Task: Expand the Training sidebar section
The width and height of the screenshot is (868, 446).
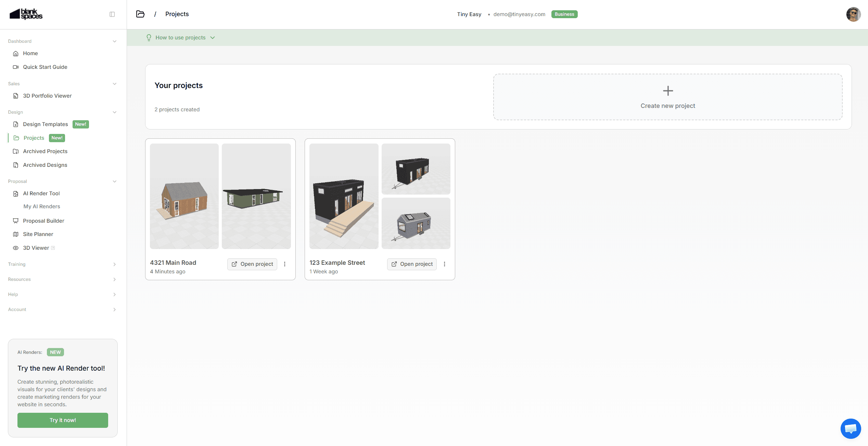Action: tap(114, 264)
